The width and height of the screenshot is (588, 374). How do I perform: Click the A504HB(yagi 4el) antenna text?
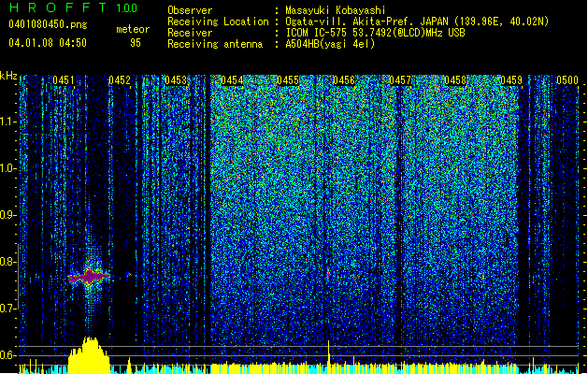pos(330,44)
